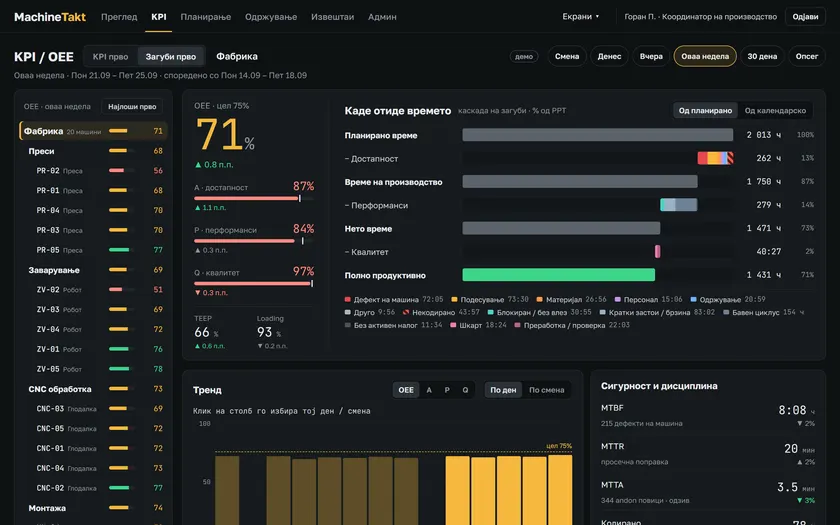Toggle to KPI прво view

tap(110, 56)
